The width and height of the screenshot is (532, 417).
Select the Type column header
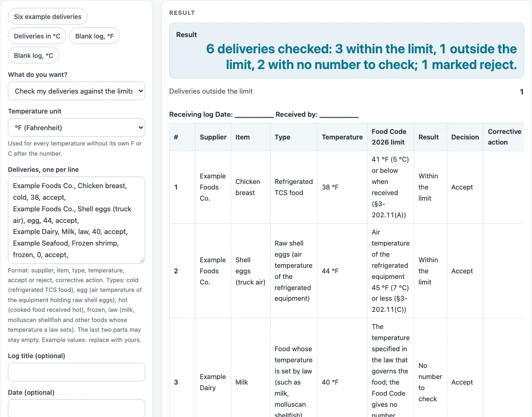click(x=294, y=137)
